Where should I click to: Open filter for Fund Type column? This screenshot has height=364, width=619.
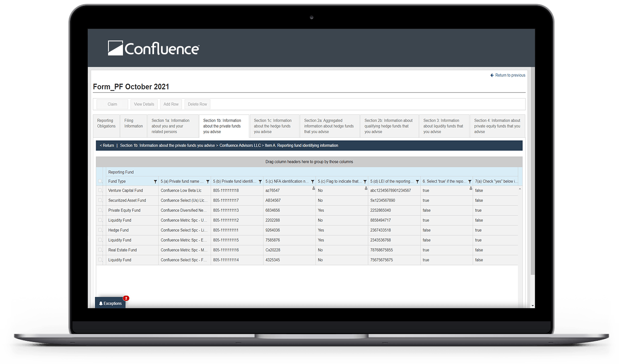[x=155, y=182]
